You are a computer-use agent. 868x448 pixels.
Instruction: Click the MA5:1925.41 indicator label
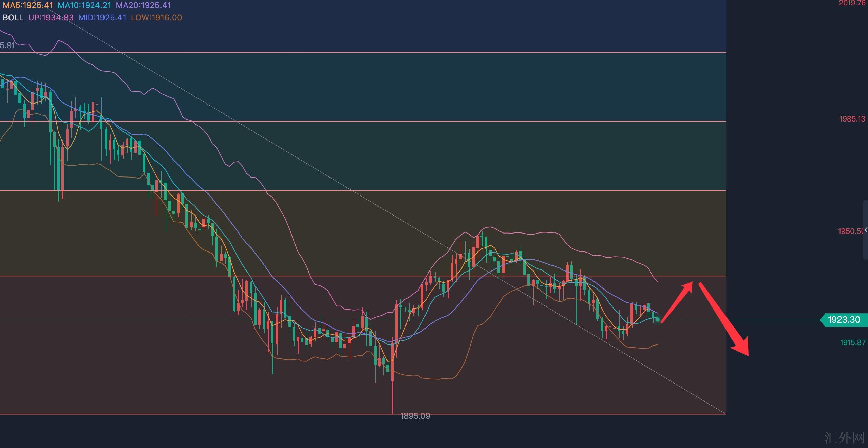coord(28,5)
